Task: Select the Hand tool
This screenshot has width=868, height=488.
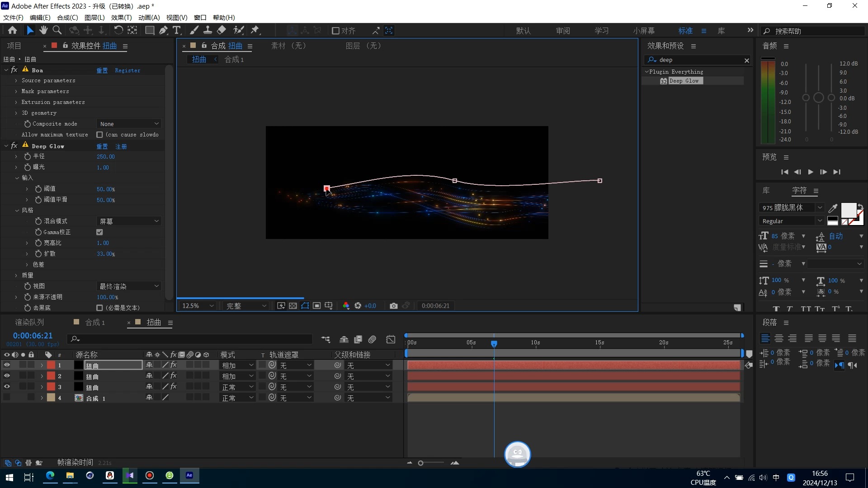Action: [x=43, y=30]
